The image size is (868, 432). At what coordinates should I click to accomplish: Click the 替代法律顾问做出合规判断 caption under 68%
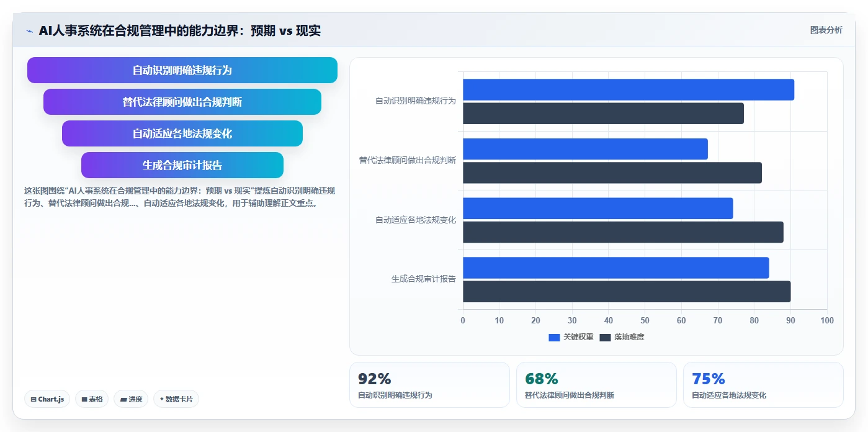point(570,395)
